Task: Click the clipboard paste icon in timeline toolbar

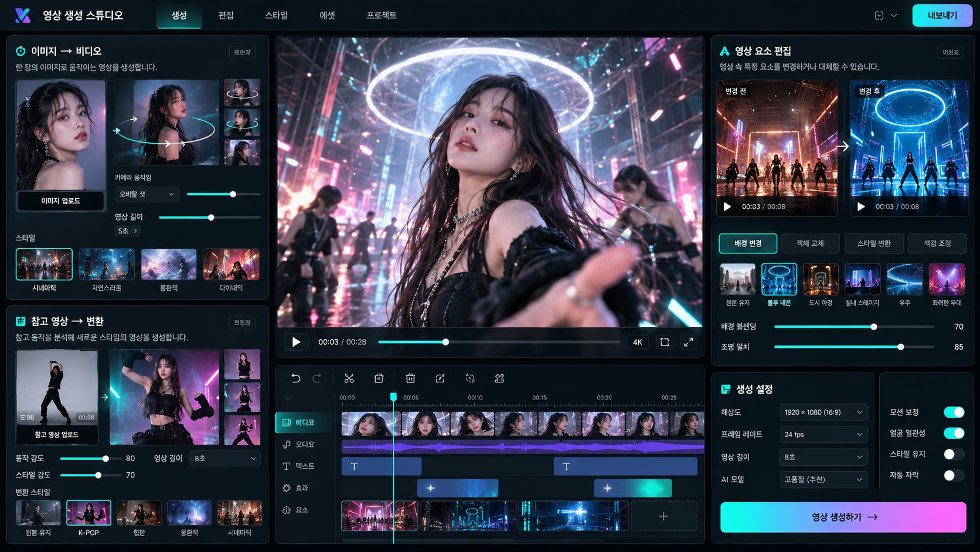Action: (x=379, y=378)
